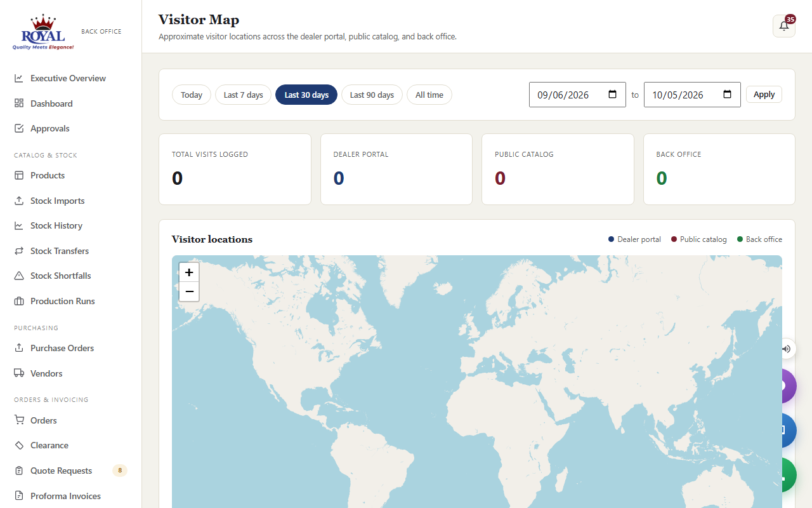This screenshot has width=812, height=508.
Task: Click the Quote Requests badge 8
Action: point(120,471)
